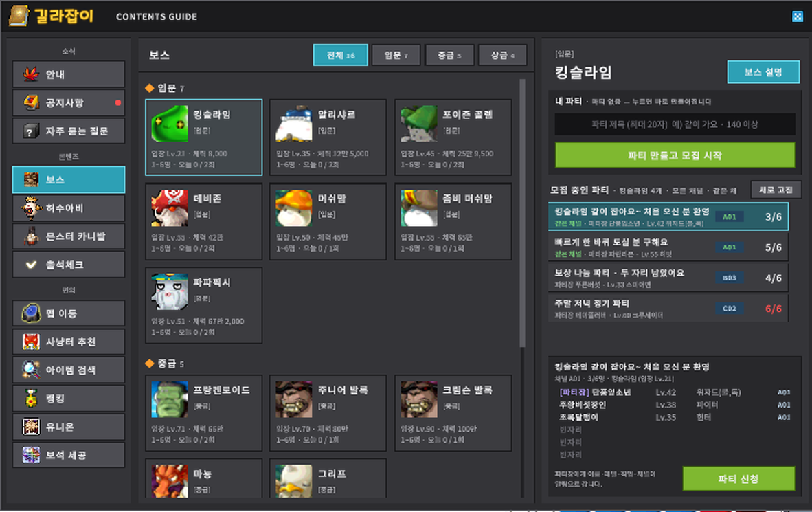This screenshot has width=812, height=512.
Task: Select the 빠르게 한 바퀴 도실 분 구해요 party
Action: [668, 247]
